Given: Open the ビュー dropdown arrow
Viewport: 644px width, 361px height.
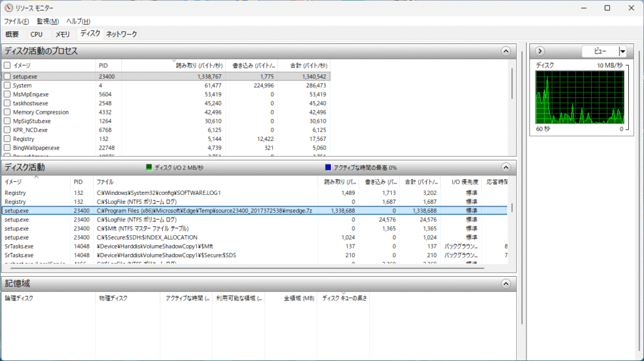Looking at the screenshot, I should pyautogui.click(x=622, y=51).
